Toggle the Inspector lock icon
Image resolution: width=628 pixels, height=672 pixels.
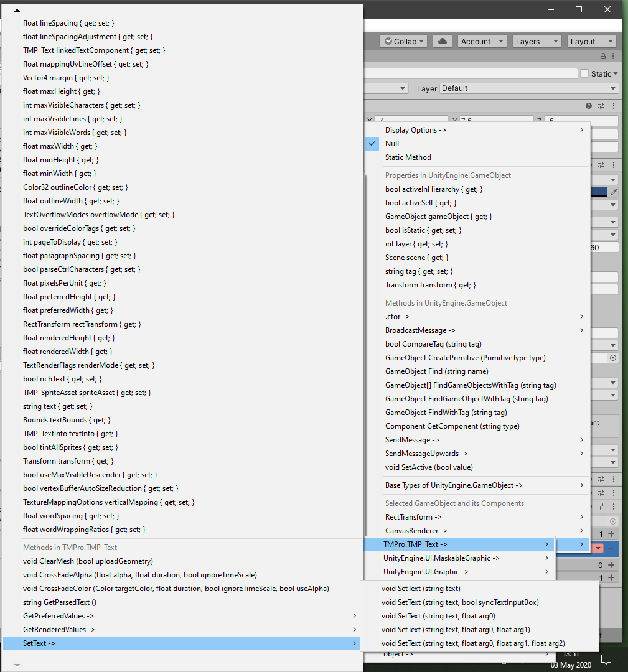[x=602, y=56]
